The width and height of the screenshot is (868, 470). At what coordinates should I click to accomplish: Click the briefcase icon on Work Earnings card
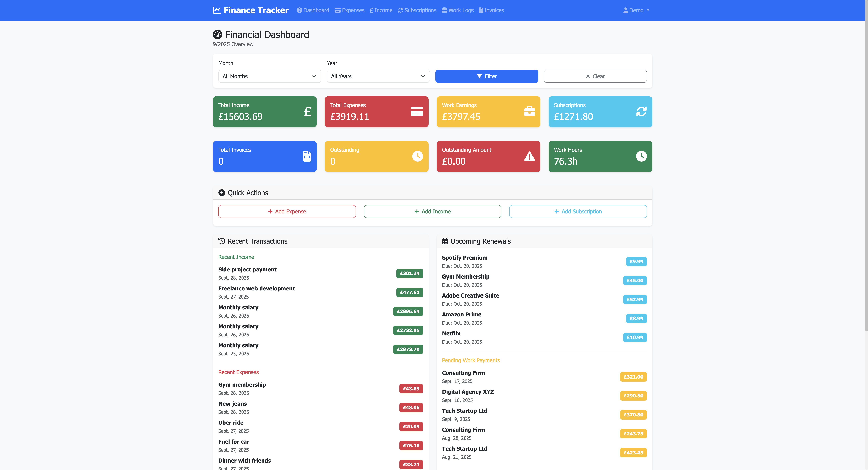point(529,112)
